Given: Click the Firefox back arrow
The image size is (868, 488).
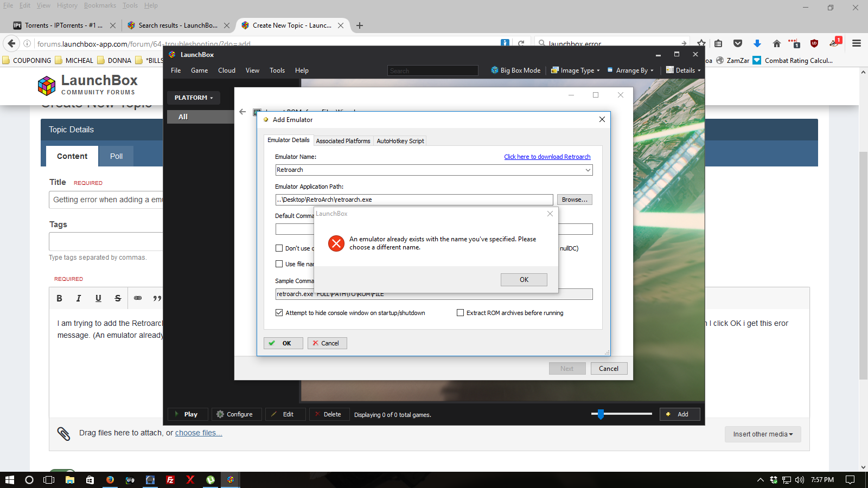Looking at the screenshot, I should pyautogui.click(x=11, y=43).
